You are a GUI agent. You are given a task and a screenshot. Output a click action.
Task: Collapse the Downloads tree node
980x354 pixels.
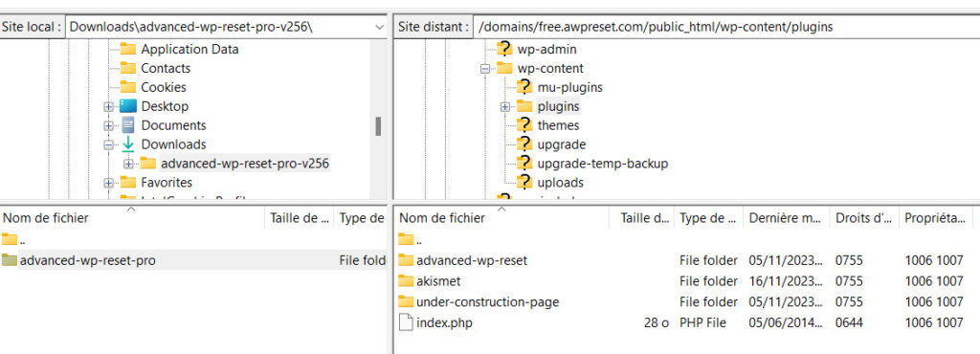109,144
